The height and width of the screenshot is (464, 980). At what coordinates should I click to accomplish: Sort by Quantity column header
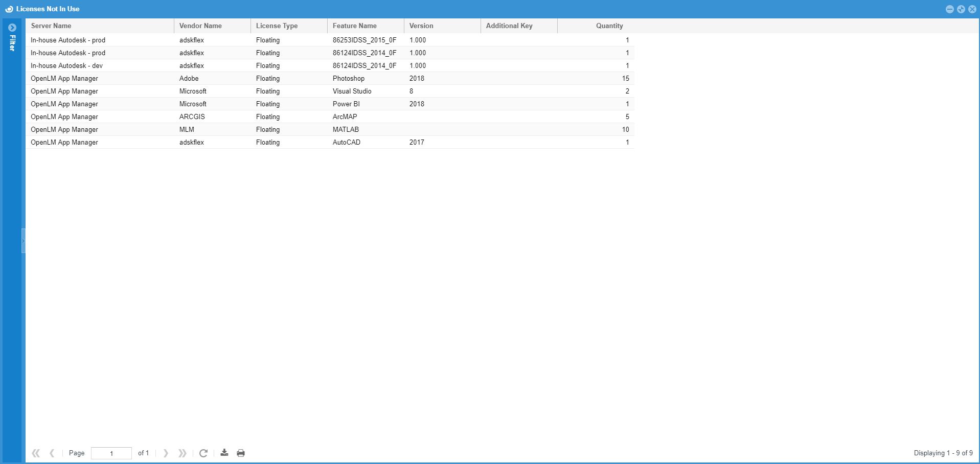point(609,26)
